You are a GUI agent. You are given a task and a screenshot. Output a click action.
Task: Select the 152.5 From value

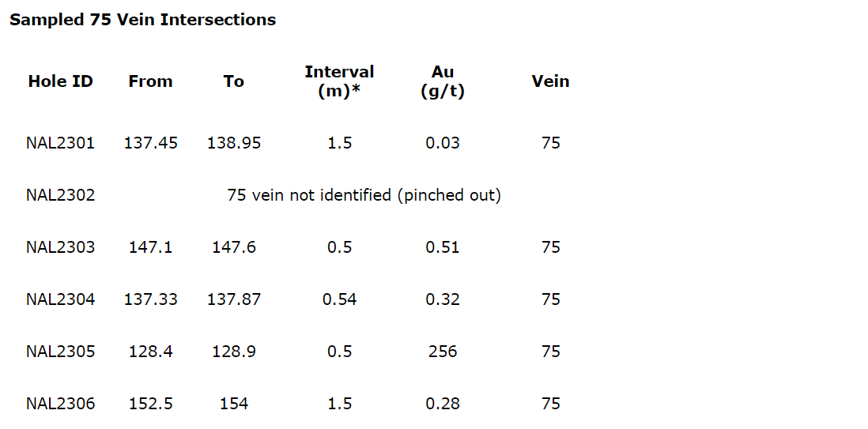tap(150, 404)
